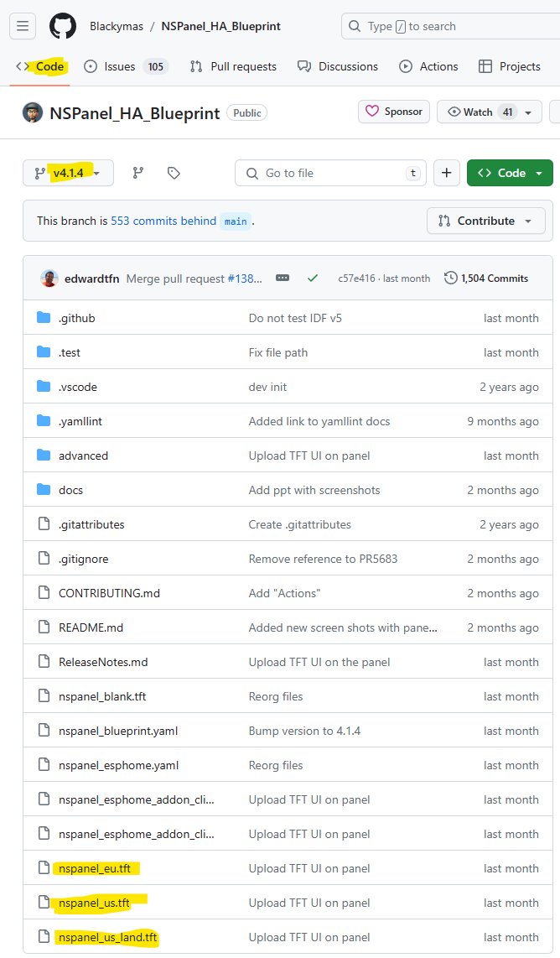Click the commit status checkmark icon
Viewport: 560px width, 958px height.
pyautogui.click(x=313, y=279)
